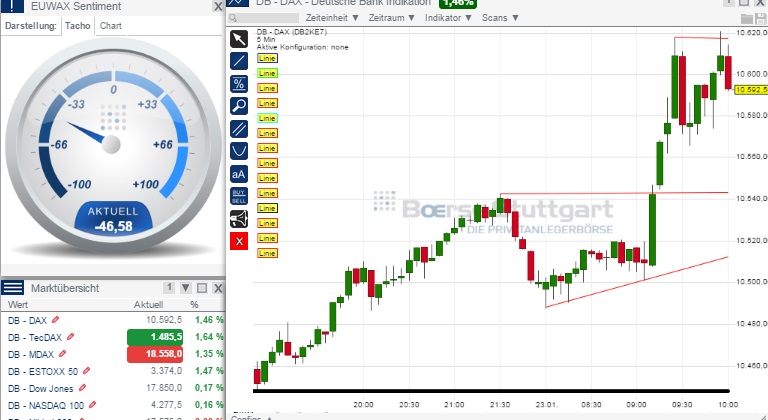The image size is (768, 420).
Task: Open the DB - TecDAX row
Action: coord(113,337)
